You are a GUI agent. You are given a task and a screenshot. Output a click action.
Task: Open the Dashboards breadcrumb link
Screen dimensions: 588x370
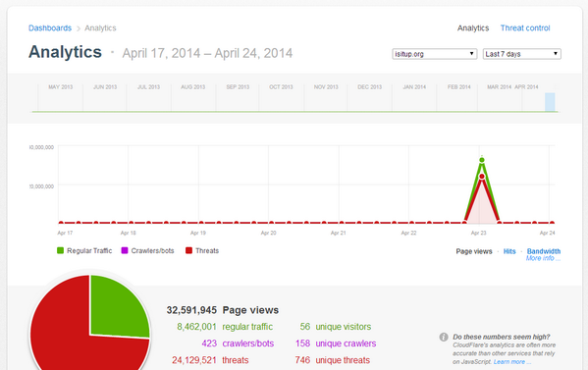coord(50,28)
